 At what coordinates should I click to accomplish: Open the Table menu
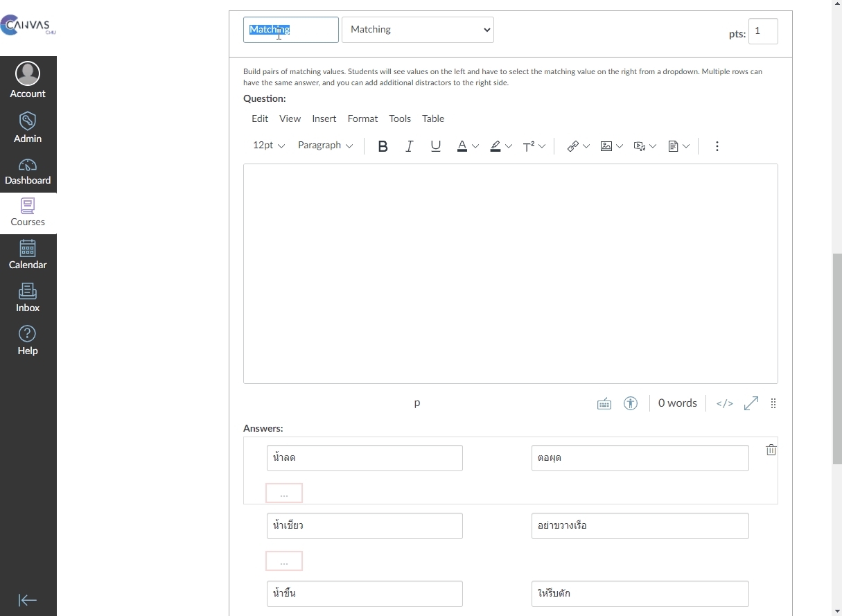pyautogui.click(x=433, y=118)
